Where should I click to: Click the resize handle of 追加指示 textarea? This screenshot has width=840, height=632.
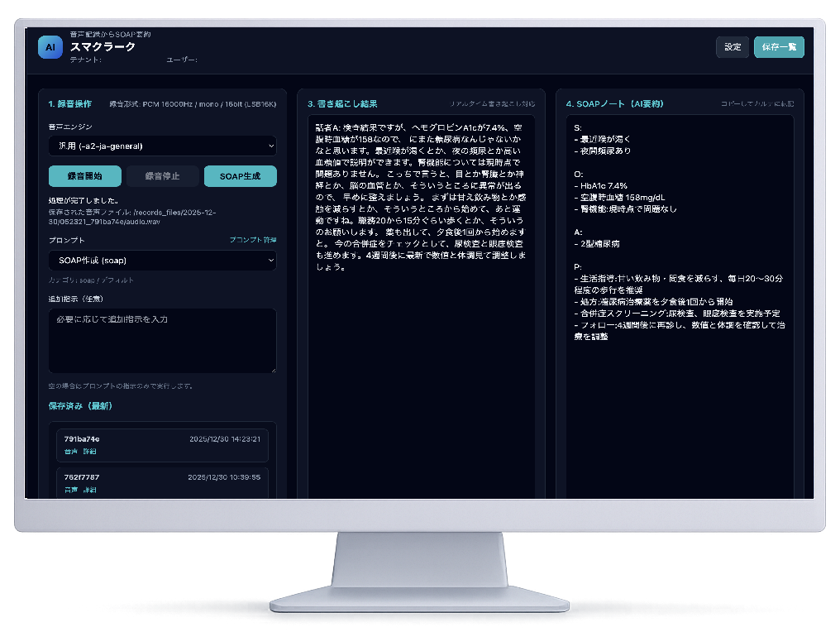[273, 369]
